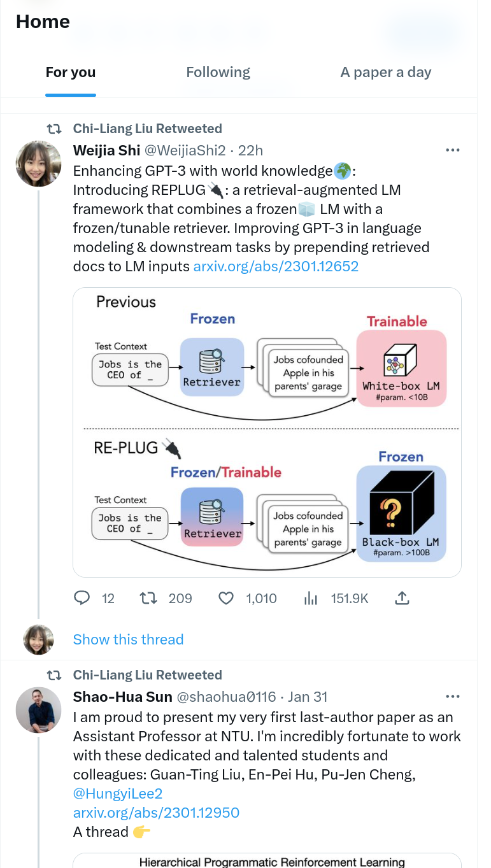The image size is (491, 868).
Task: Retweet Weijia Shi's REPLUG tweet
Action: (148, 598)
